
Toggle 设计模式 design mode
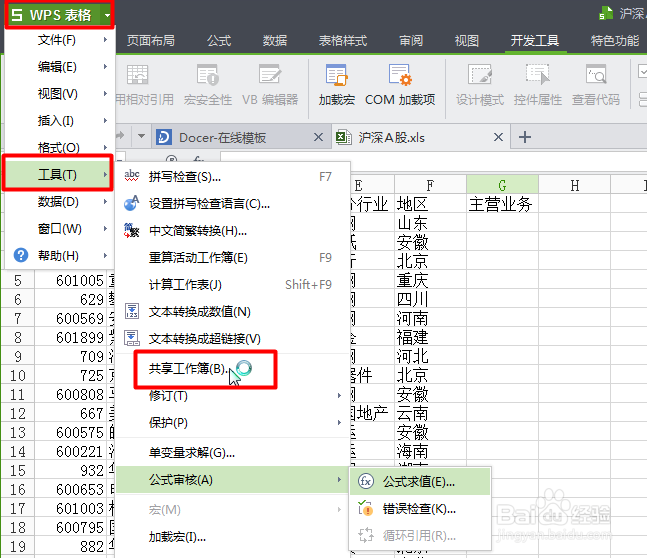(x=480, y=85)
